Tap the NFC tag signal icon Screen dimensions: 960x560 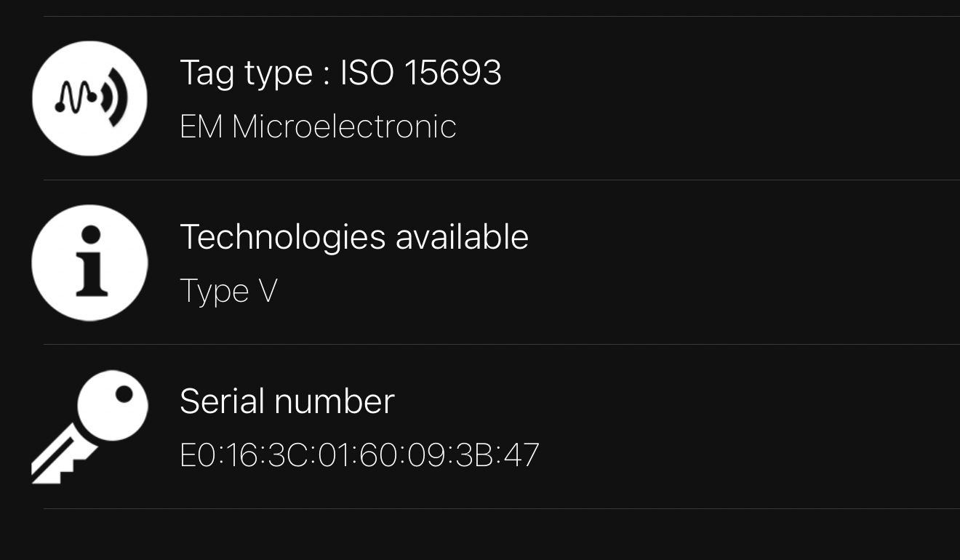89,98
